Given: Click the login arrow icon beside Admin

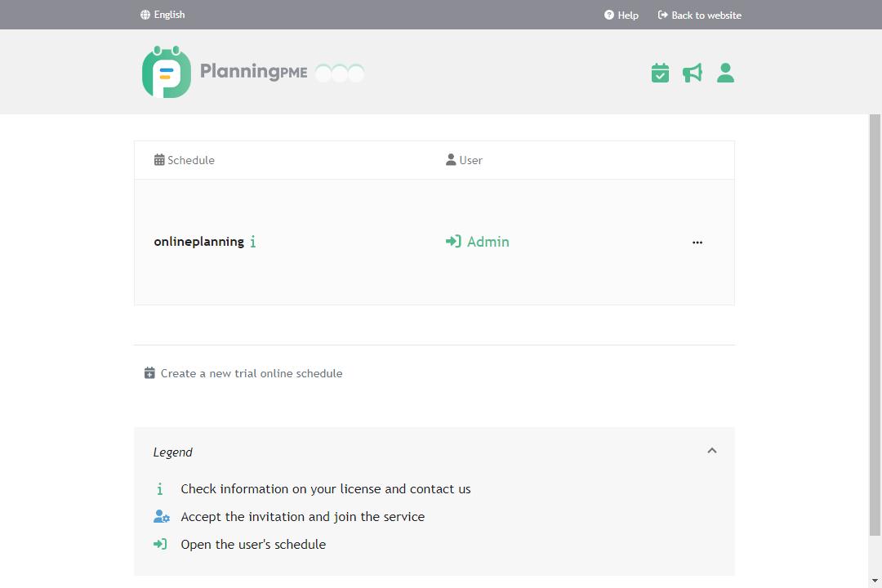Looking at the screenshot, I should click(453, 242).
